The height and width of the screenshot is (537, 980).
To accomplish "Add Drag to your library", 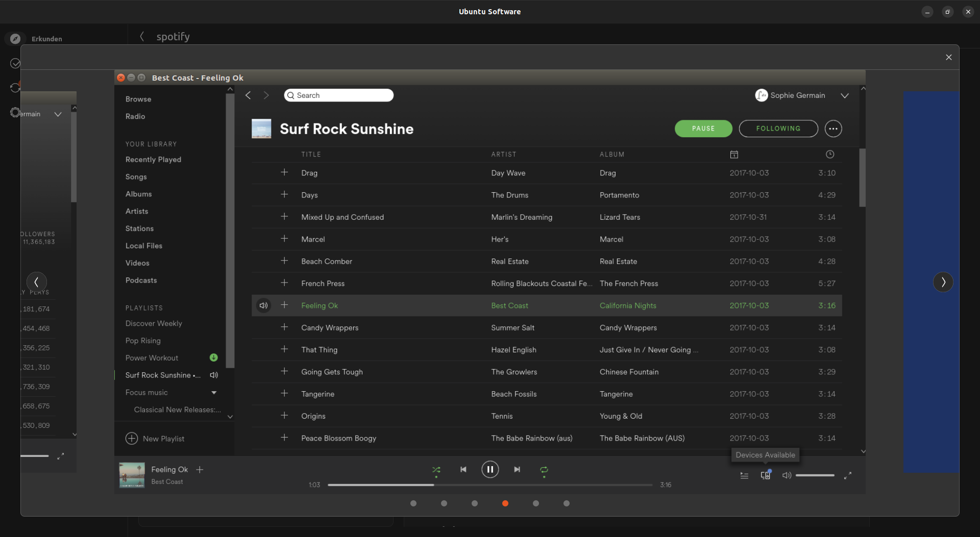I will [284, 172].
